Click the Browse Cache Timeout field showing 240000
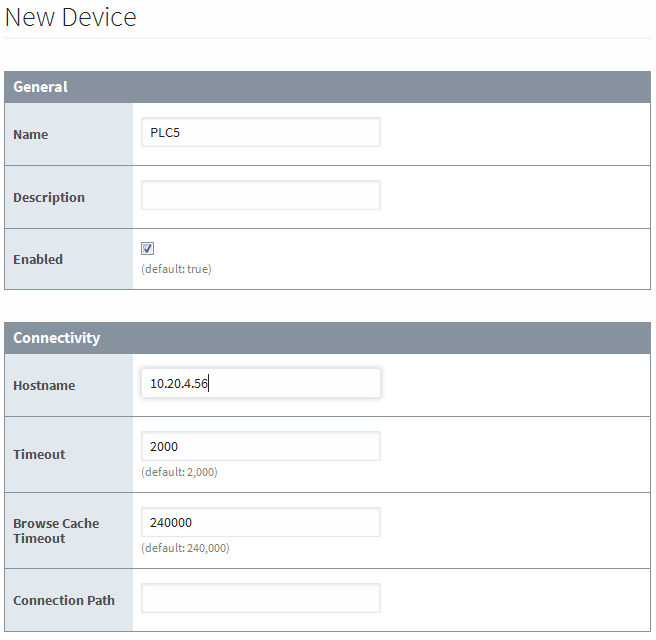Image resolution: width=656 pixels, height=640 pixels. (260, 522)
